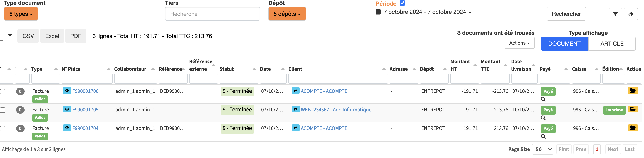Click magnifier under Payé for F990001705
This screenshot has width=644, height=158.
(543, 118)
